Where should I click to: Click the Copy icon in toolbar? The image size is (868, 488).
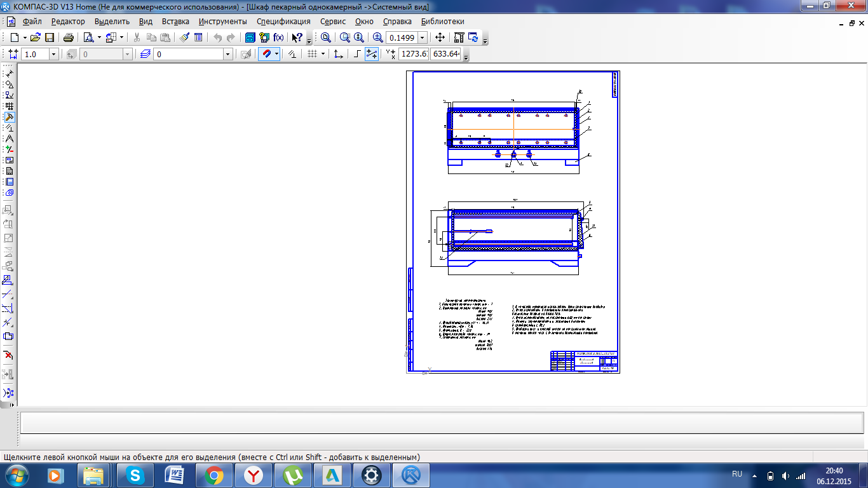(151, 37)
